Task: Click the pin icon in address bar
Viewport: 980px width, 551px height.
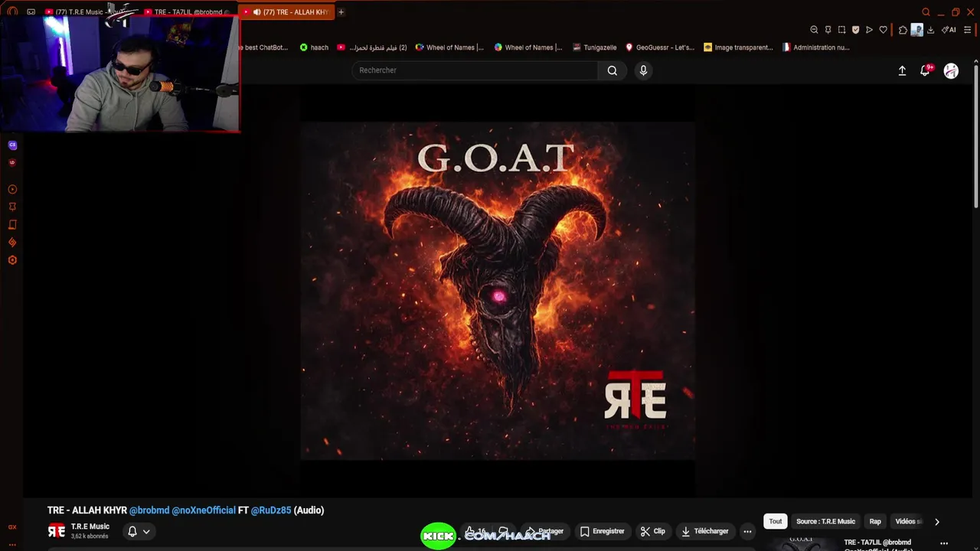Action: point(828,30)
